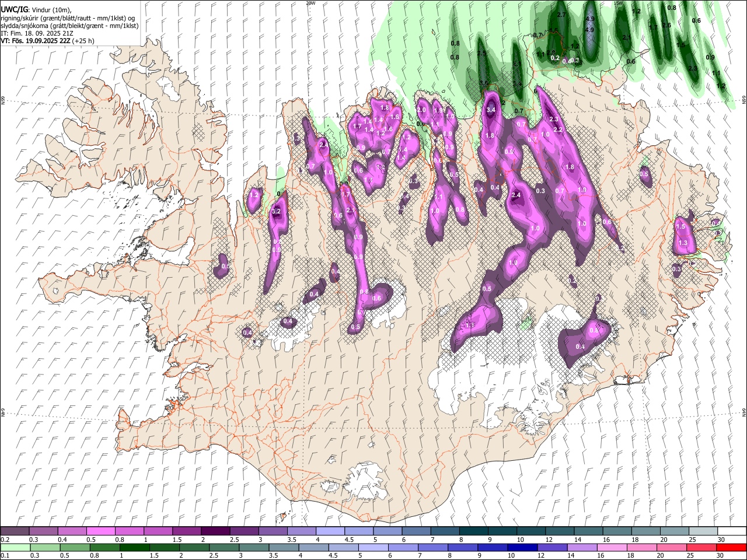This screenshot has width=747, height=560.
Task: Click the '3.2' snowfall value on the map
Action: pyautogui.click(x=277, y=211)
